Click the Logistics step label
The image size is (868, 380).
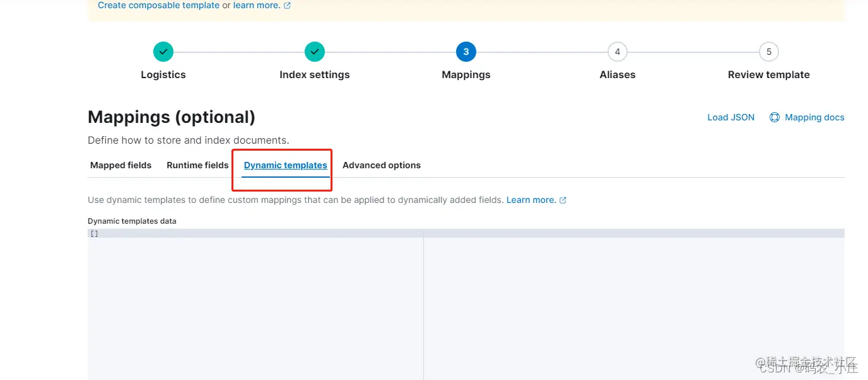[163, 74]
